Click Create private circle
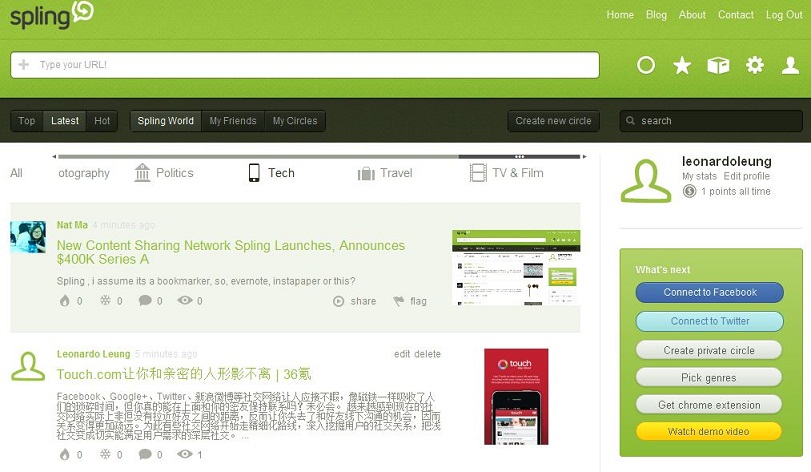 [709, 351]
